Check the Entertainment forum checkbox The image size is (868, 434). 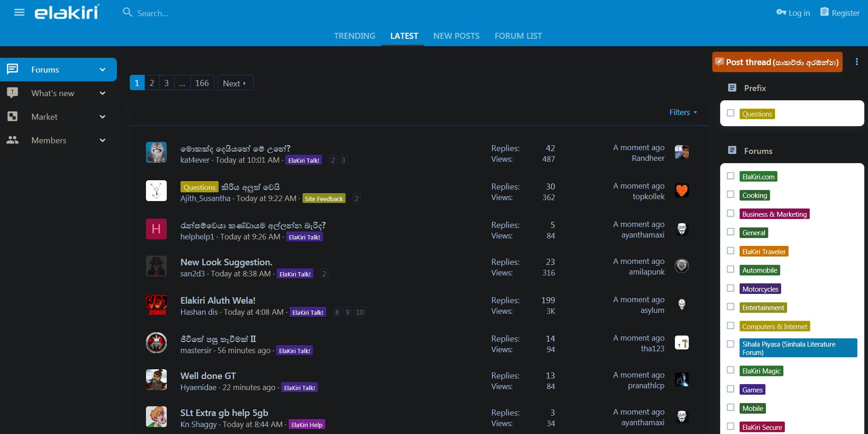730,306
